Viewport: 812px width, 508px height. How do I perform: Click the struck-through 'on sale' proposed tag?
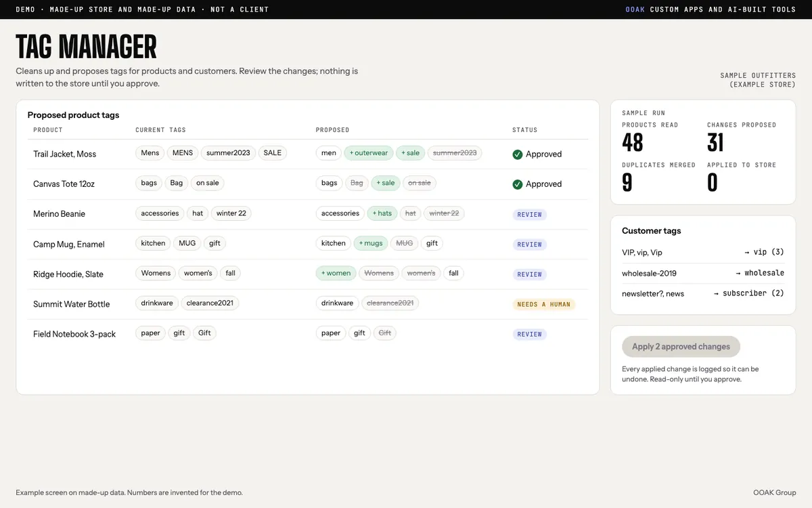tap(420, 183)
